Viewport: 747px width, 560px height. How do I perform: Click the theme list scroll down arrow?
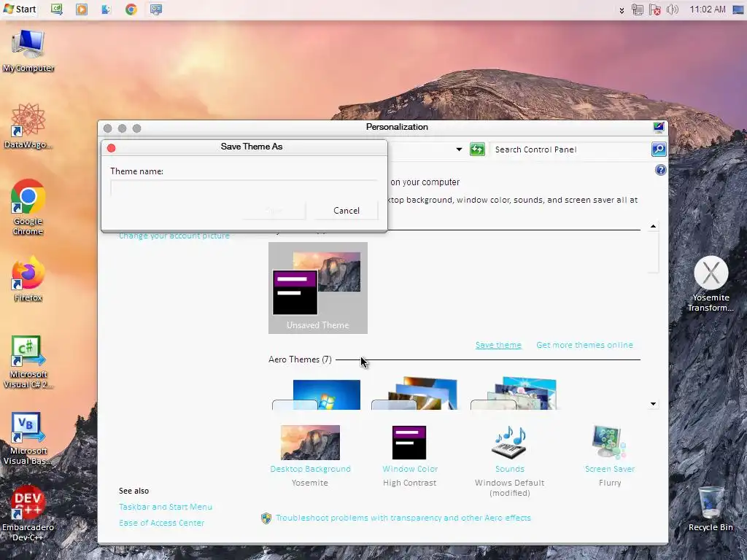(x=653, y=404)
